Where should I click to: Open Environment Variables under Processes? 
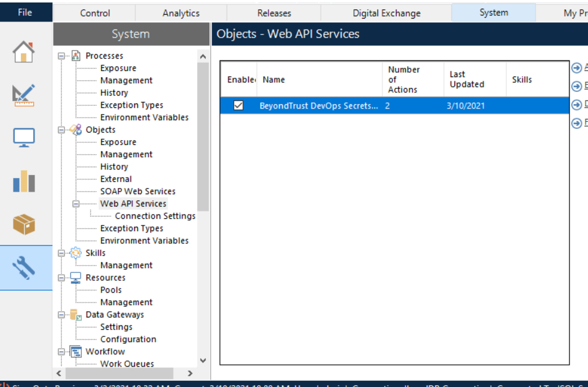tap(144, 118)
